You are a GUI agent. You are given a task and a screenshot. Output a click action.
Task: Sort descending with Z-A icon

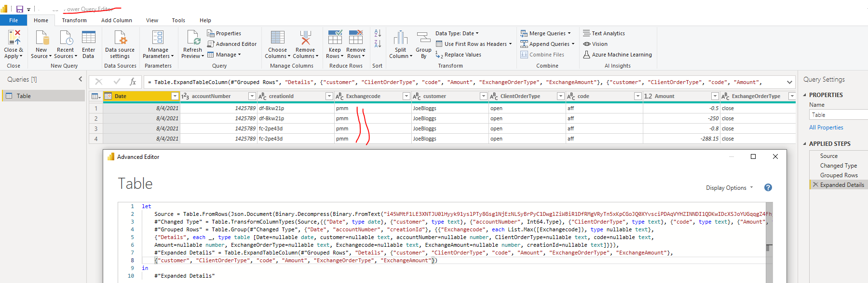(x=378, y=44)
